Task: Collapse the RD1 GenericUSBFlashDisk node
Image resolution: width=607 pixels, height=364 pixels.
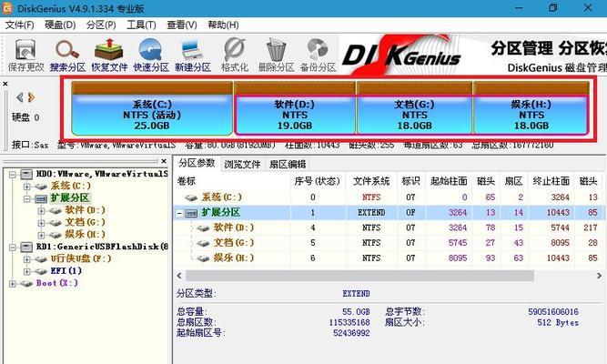Action: tap(13, 247)
